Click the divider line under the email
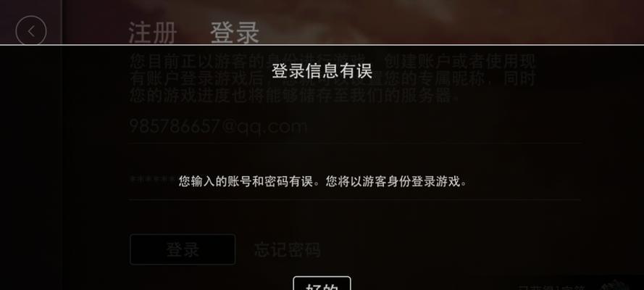 [355, 143]
